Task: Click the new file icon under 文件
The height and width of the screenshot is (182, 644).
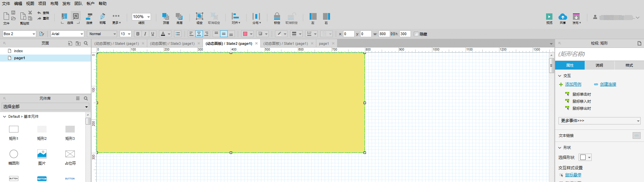Action: [x=6, y=16]
